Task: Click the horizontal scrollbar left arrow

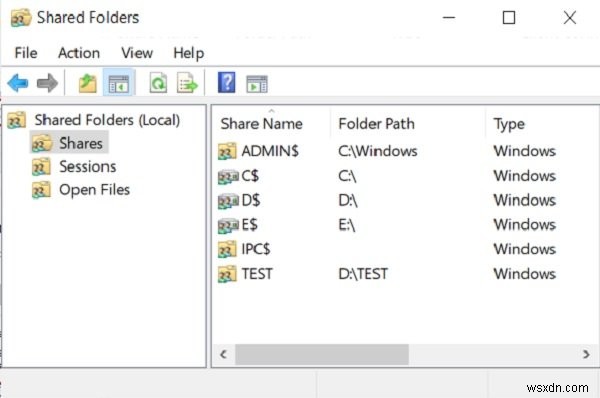Action: tap(223, 354)
